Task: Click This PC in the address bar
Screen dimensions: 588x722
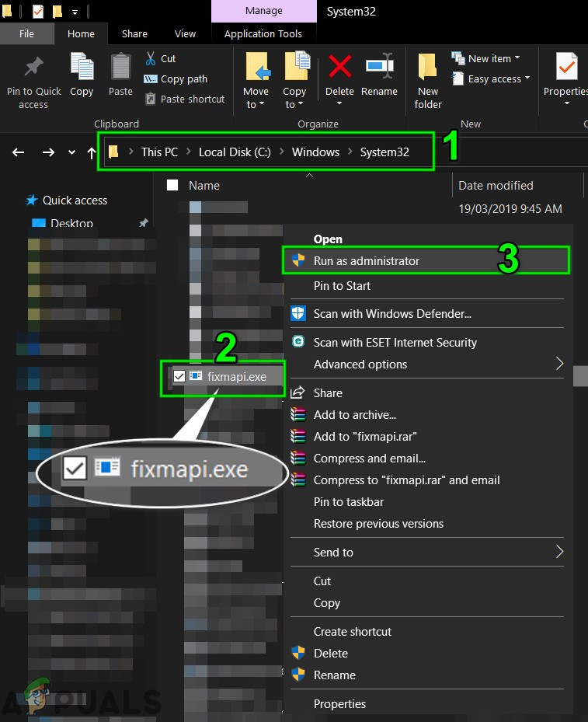Action: click(x=159, y=152)
